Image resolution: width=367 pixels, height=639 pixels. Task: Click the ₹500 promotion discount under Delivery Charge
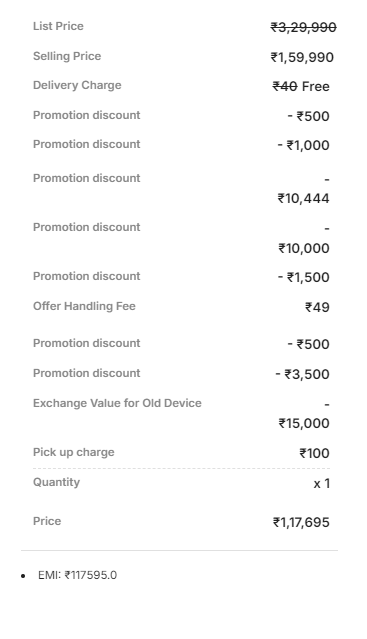308,116
